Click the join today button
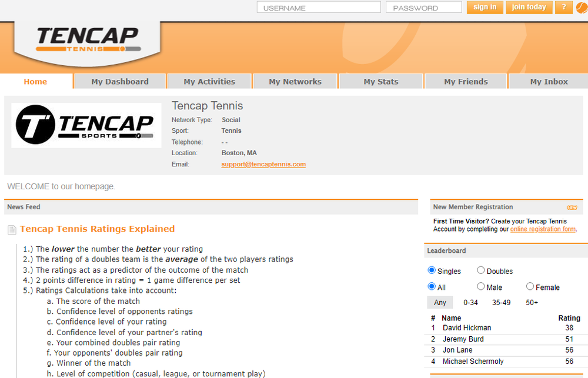Viewport: 588px width, 378px height. point(529,7)
